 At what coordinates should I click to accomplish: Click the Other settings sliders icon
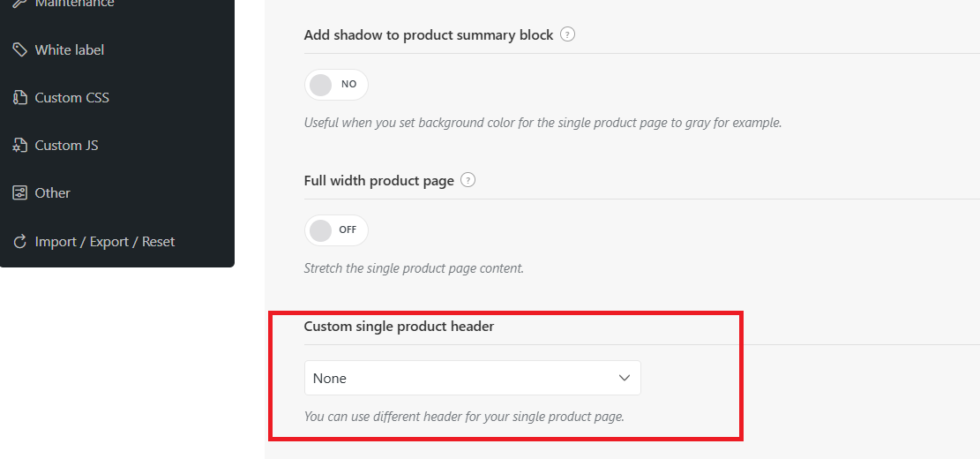tap(20, 192)
